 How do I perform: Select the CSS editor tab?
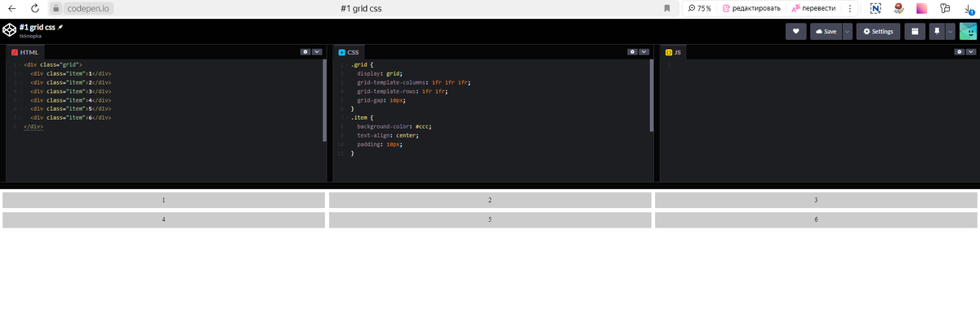(x=349, y=52)
